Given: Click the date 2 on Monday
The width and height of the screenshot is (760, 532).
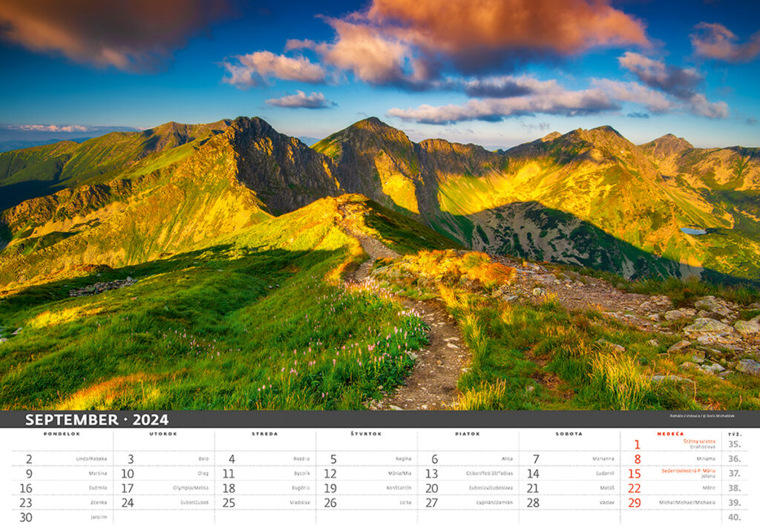Looking at the screenshot, I should tap(29, 459).
